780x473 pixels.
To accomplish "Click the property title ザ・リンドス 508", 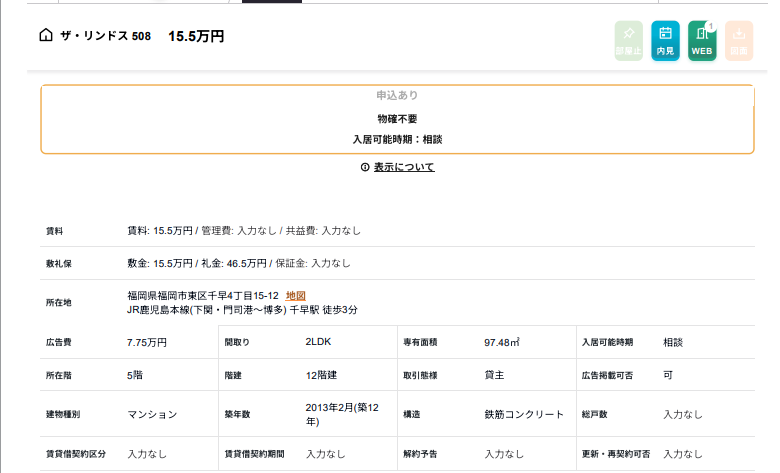I will tap(106, 36).
